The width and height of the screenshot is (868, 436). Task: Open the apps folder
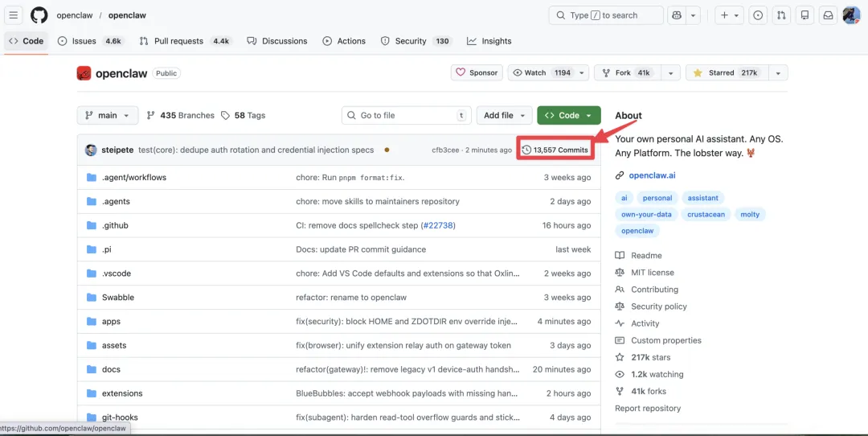(111, 321)
